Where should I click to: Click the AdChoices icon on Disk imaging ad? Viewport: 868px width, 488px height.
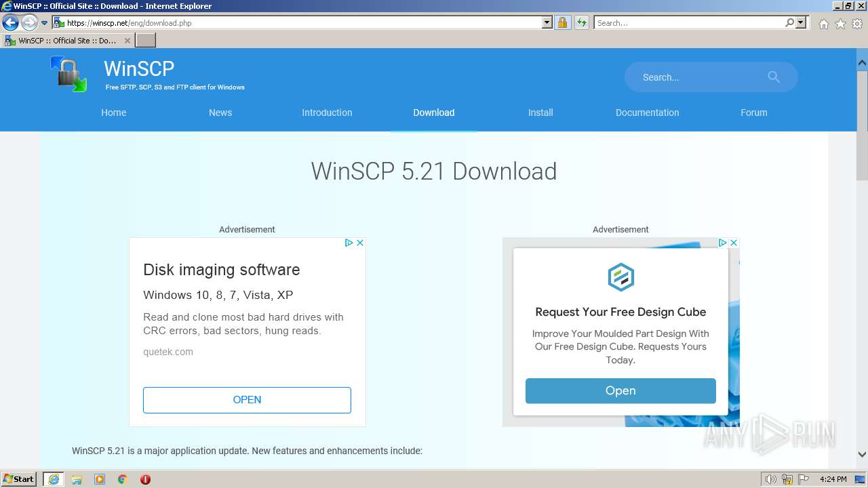tap(349, 243)
